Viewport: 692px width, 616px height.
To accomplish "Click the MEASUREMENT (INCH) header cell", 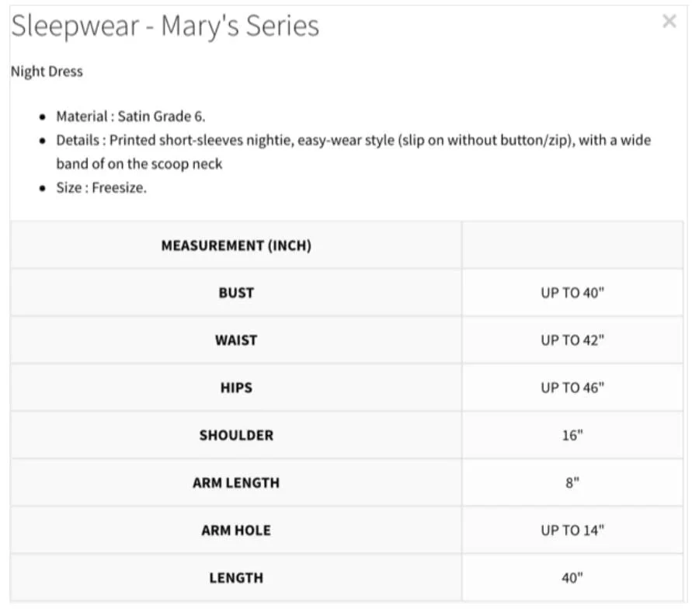I will 236,245.
